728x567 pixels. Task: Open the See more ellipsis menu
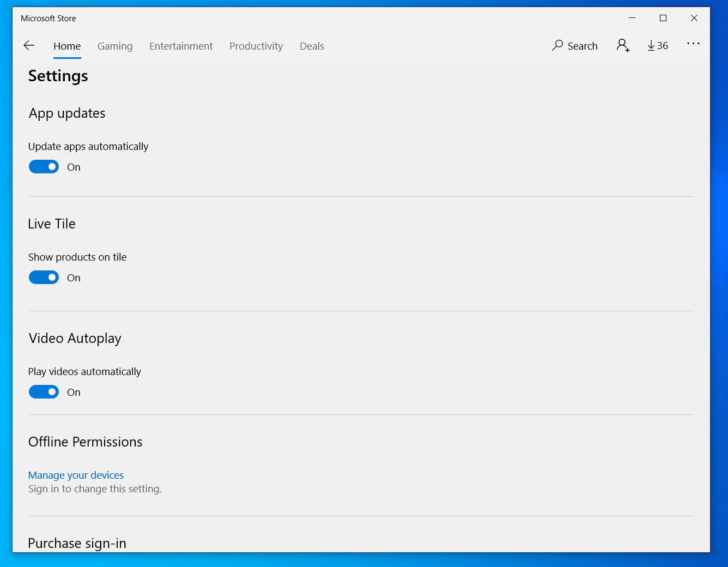point(693,44)
